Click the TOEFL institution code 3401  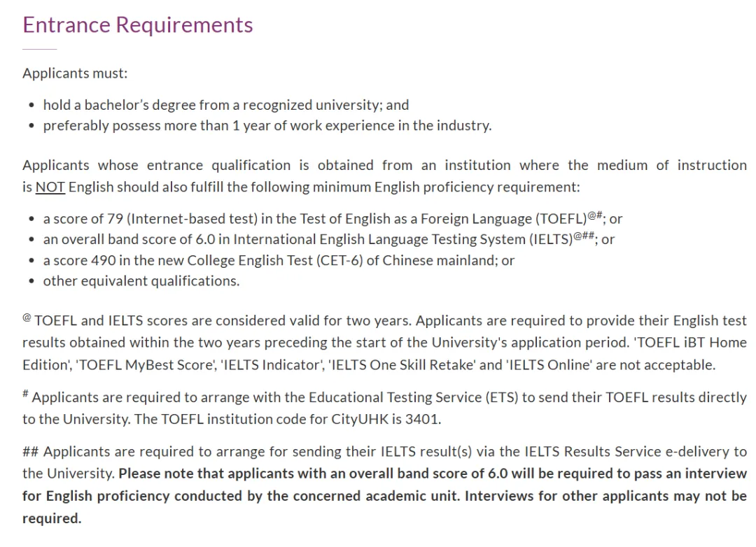tap(425, 419)
